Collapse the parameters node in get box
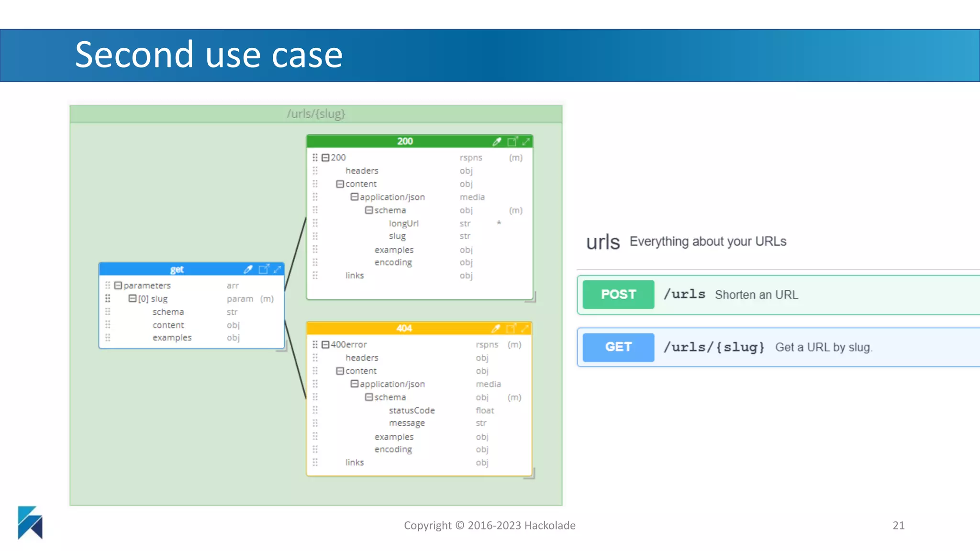 click(118, 286)
